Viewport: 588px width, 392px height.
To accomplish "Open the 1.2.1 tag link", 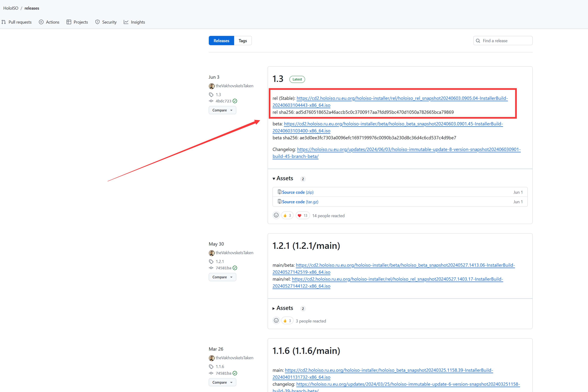I will pyautogui.click(x=220, y=261).
